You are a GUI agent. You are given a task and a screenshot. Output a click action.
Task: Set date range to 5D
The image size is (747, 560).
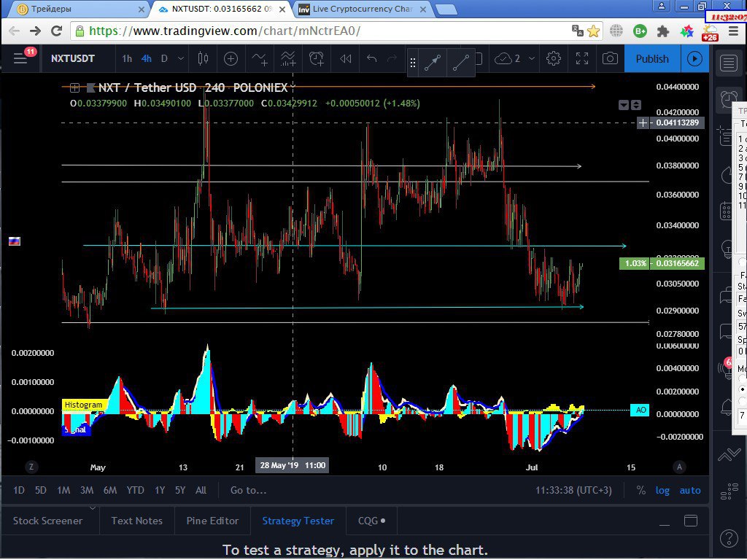click(41, 490)
